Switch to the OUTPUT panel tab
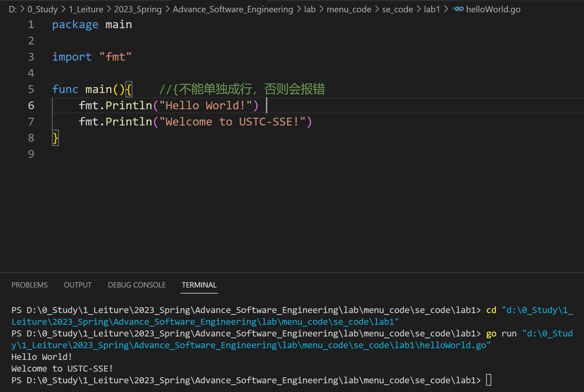Image resolution: width=584 pixels, height=392 pixels. click(x=77, y=285)
